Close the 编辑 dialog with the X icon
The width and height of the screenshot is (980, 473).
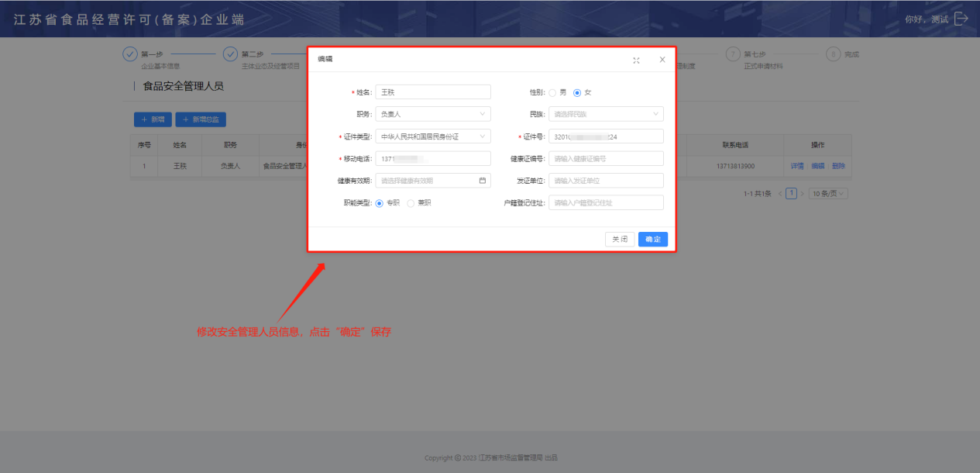tap(662, 60)
